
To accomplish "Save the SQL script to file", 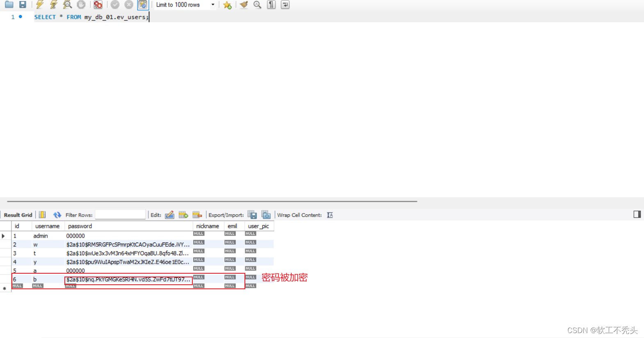I will (x=23, y=5).
